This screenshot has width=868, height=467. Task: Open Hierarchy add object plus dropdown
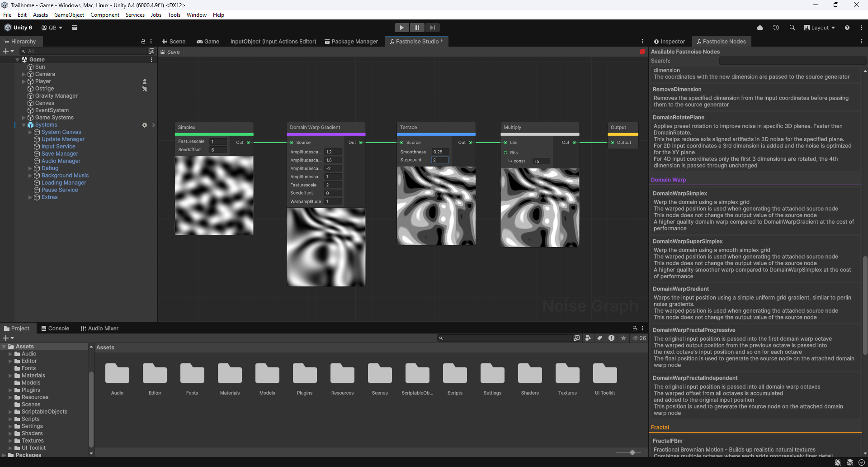point(8,51)
